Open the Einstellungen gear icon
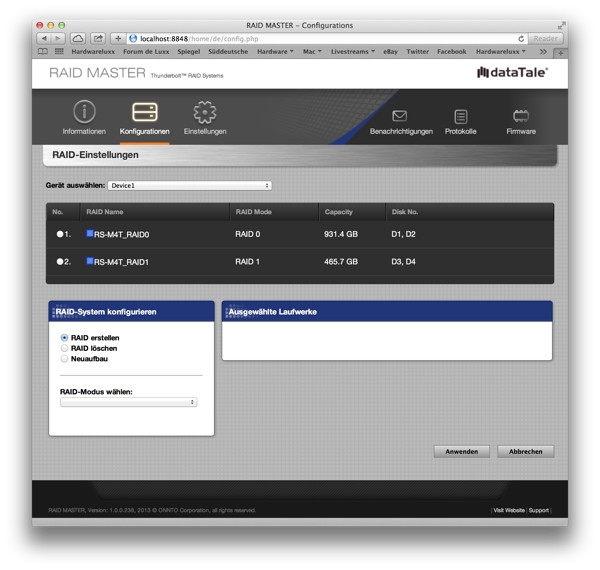 [205, 112]
